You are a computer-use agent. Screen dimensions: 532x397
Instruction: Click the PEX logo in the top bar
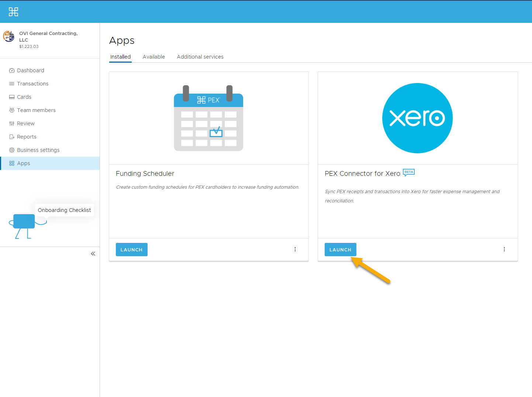(13, 12)
